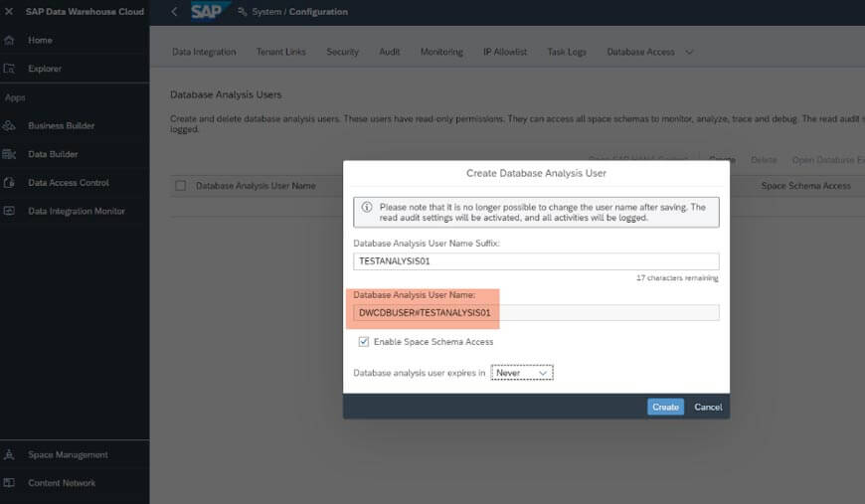Viewport: 865px width, 504px height.
Task: Switch to the Monitoring tab
Action: [x=441, y=52]
